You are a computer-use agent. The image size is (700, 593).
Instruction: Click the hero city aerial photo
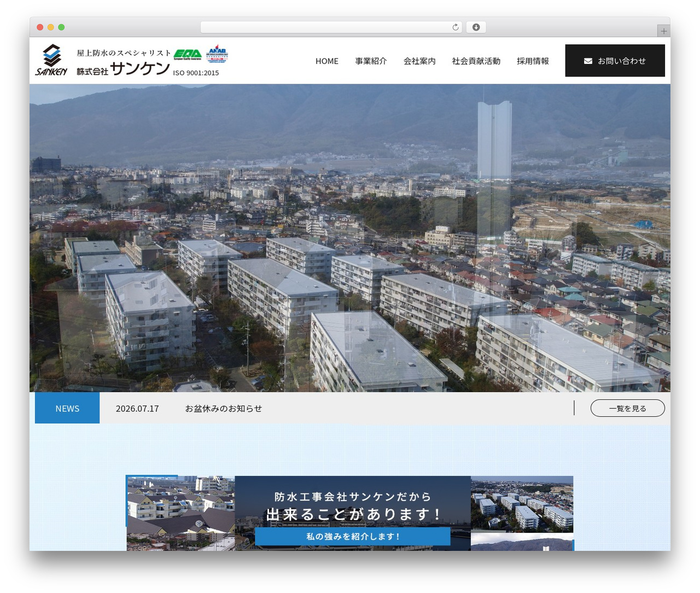pos(350,238)
